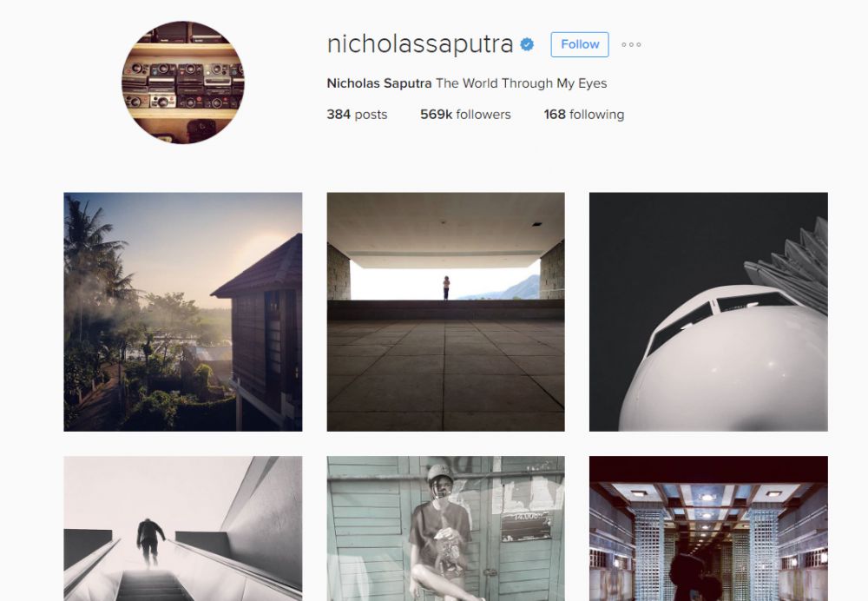868x601 pixels.
Task: Click the tiny standing person in photo
Action: click(446, 287)
